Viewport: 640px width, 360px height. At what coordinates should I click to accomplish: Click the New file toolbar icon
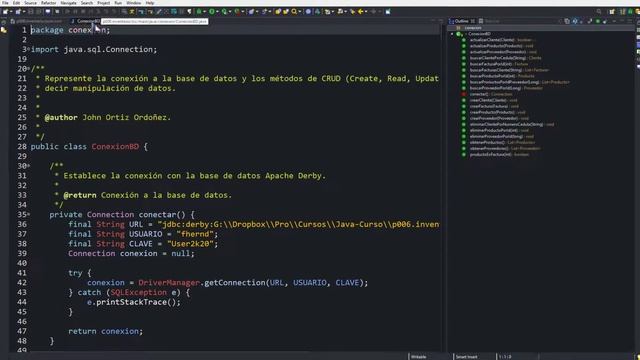click(x=5, y=12)
